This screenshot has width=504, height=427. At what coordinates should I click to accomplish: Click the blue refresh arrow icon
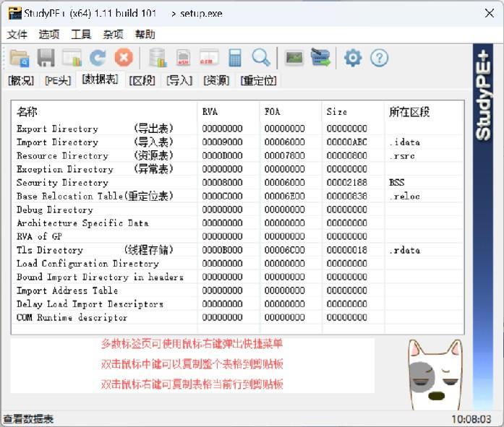point(98,58)
